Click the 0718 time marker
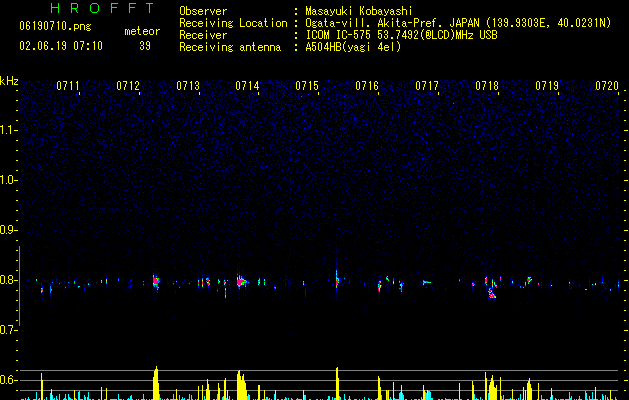The width and height of the screenshot is (629, 400). 487,85
